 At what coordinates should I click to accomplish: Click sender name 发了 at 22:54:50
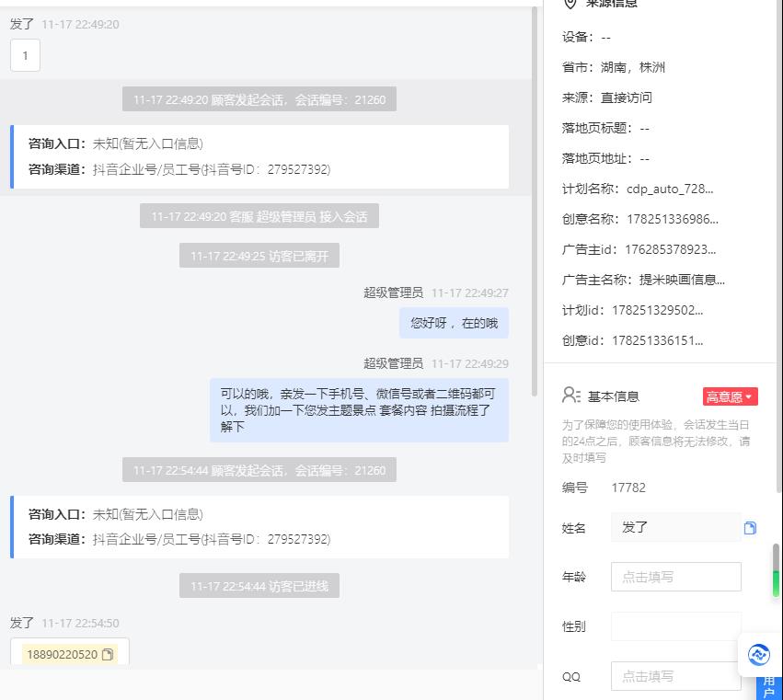(21, 623)
